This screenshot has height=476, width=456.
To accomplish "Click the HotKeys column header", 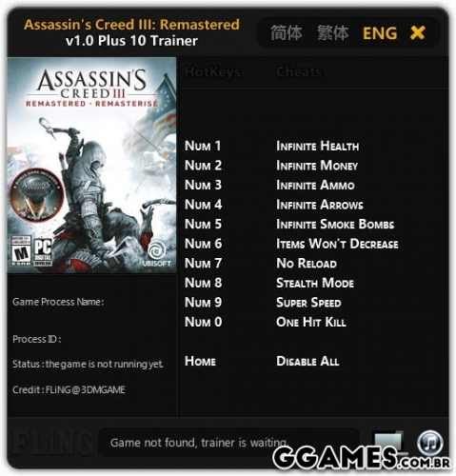I will 212,72.
